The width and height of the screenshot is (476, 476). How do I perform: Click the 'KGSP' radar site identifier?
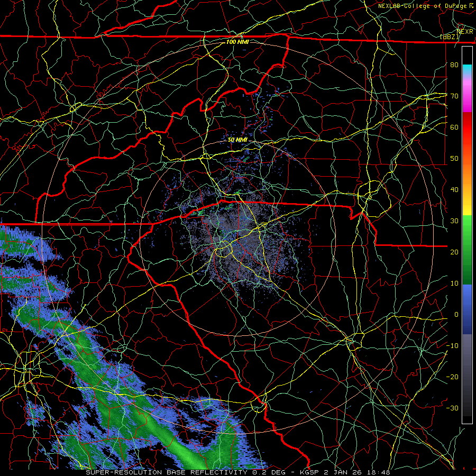click(309, 472)
